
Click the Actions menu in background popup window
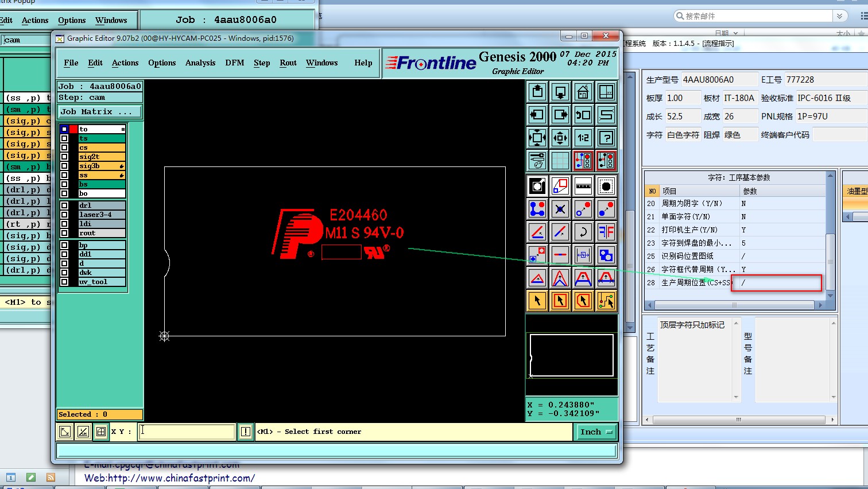click(35, 20)
